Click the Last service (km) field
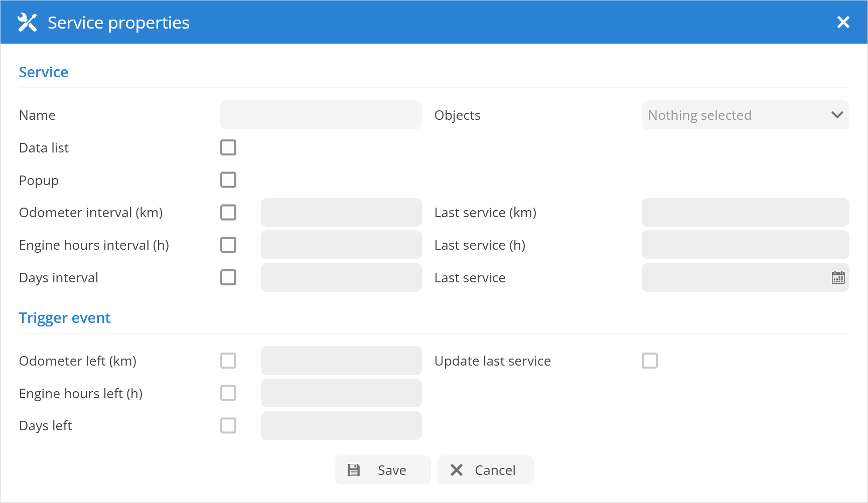This screenshot has height=503, width=868. click(x=745, y=213)
